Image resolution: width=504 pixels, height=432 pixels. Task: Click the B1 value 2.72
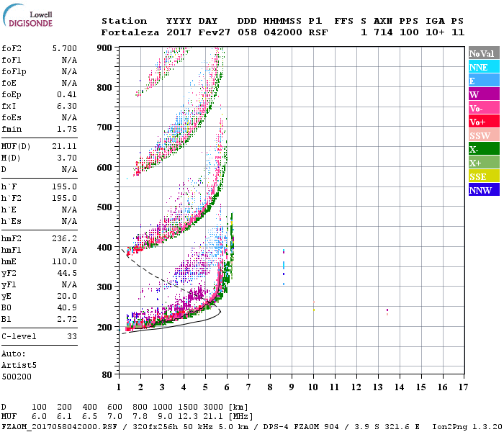pos(67,319)
